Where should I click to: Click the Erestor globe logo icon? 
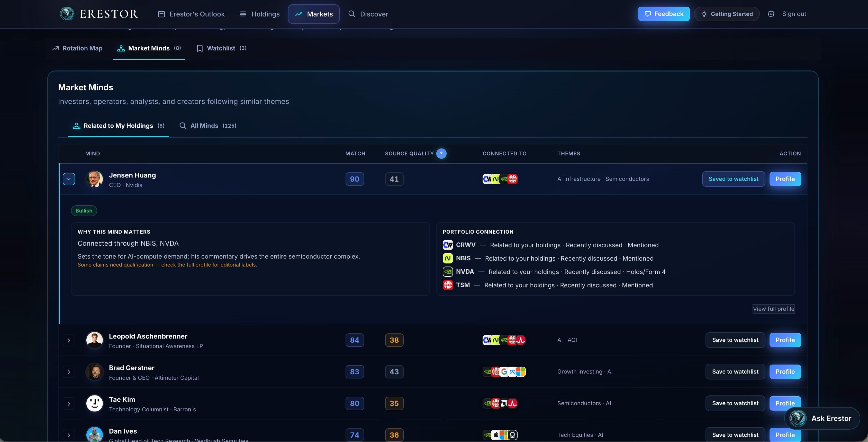(67, 14)
